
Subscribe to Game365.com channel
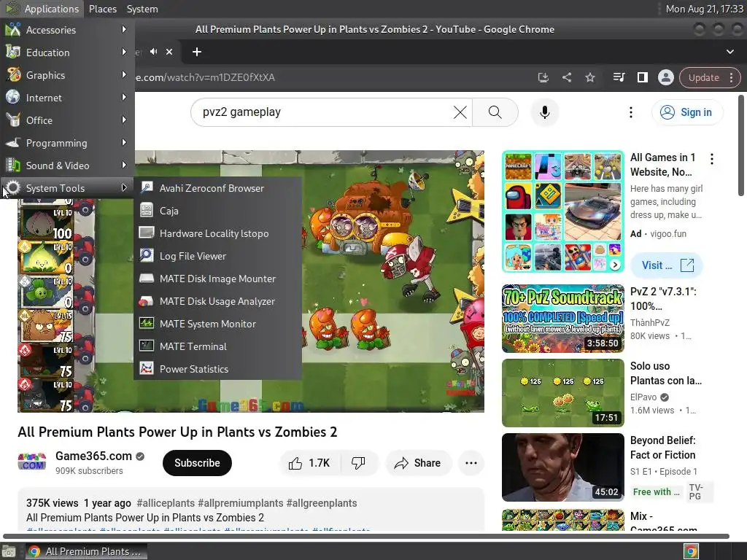(x=197, y=463)
